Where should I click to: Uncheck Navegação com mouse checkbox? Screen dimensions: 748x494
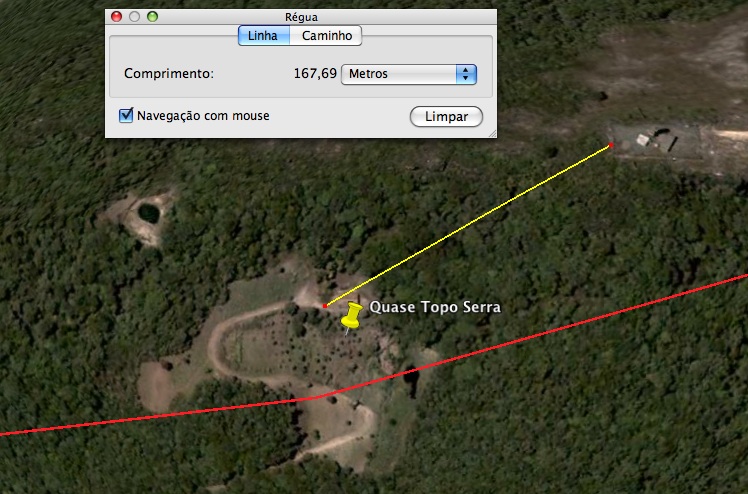click(x=126, y=115)
